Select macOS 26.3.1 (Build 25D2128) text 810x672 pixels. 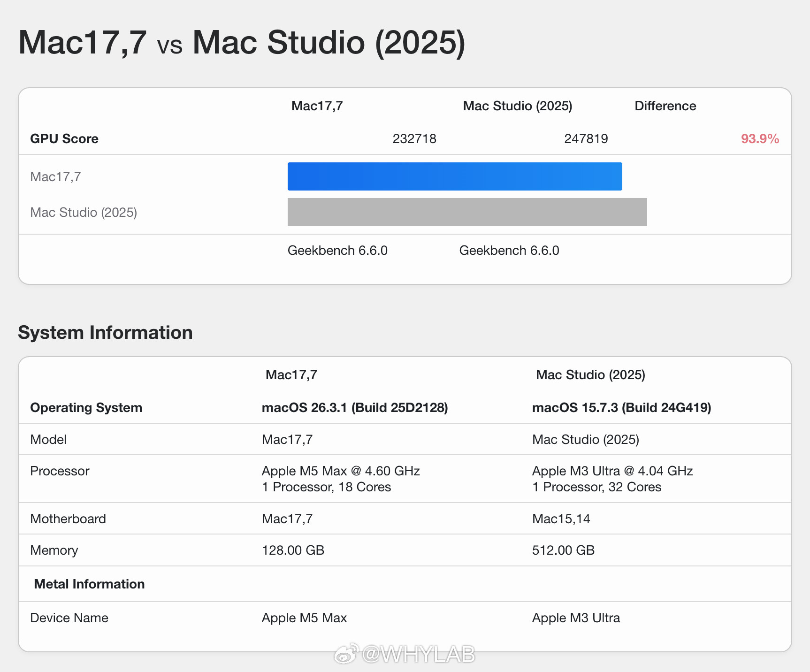point(355,408)
